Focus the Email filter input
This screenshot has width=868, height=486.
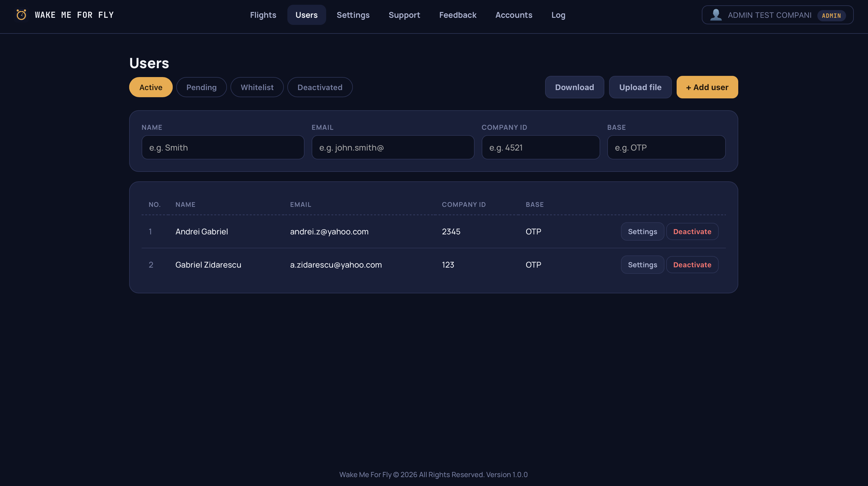coord(393,147)
